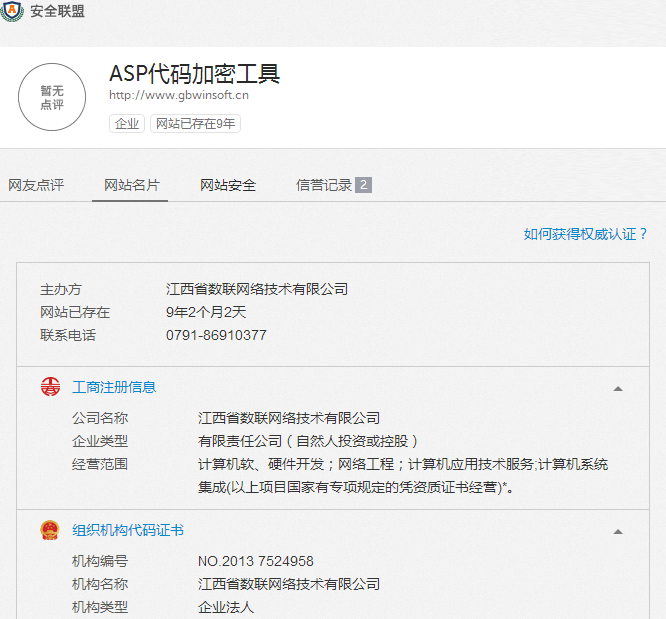The height and width of the screenshot is (619, 666).
Task: Click the 公司名称 label
Action: (x=100, y=418)
